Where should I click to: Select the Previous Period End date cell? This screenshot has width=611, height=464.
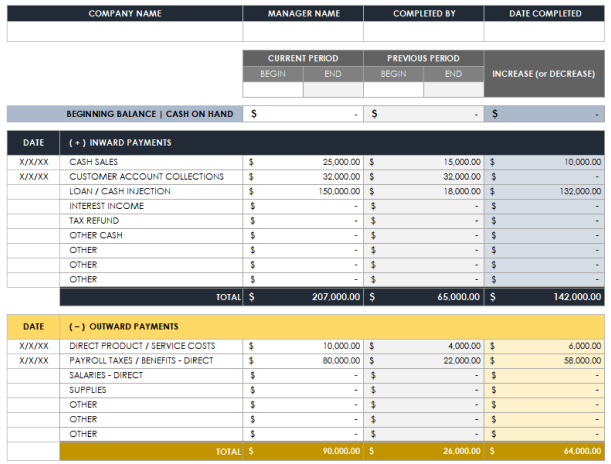(x=454, y=90)
